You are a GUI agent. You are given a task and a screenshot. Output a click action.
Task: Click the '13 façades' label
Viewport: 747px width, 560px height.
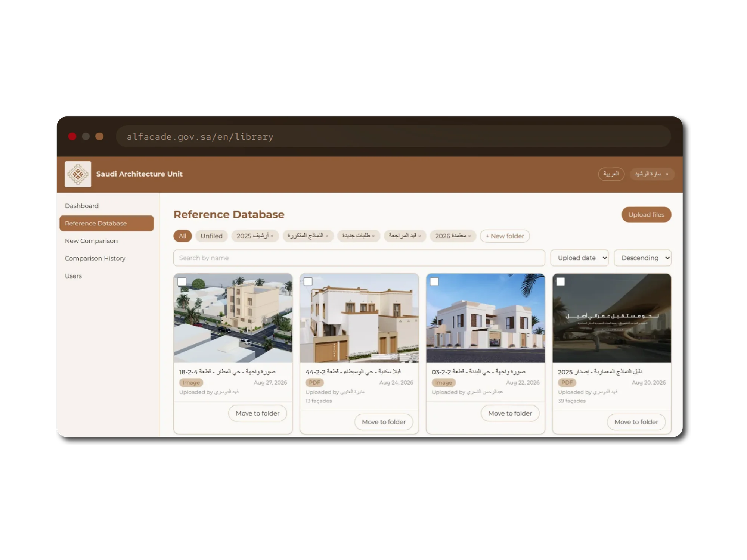(x=319, y=401)
